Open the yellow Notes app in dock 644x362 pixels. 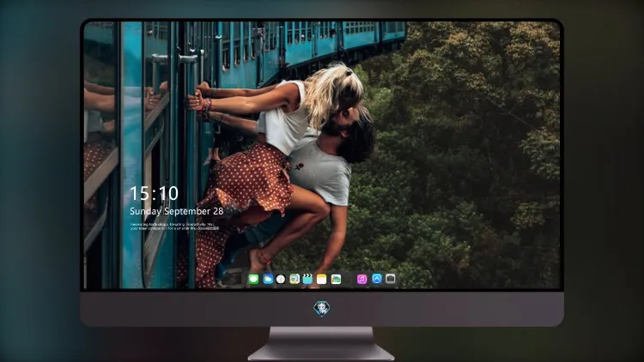(322, 279)
